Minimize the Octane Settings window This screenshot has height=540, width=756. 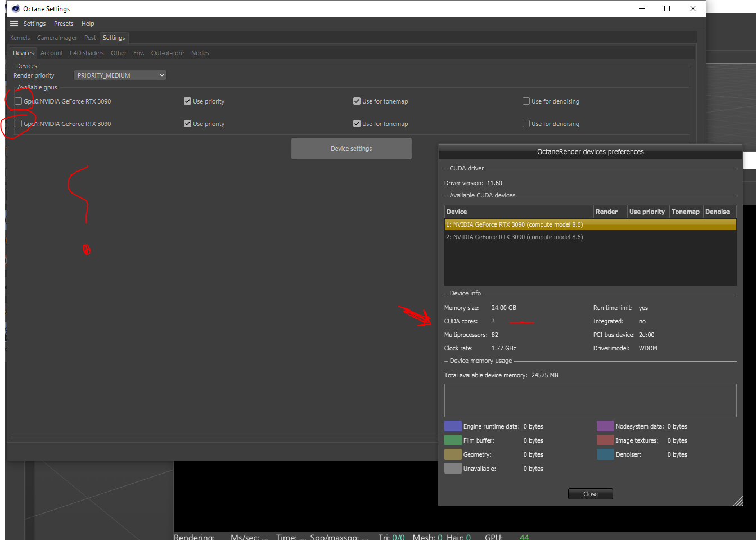click(x=642, y=8)
